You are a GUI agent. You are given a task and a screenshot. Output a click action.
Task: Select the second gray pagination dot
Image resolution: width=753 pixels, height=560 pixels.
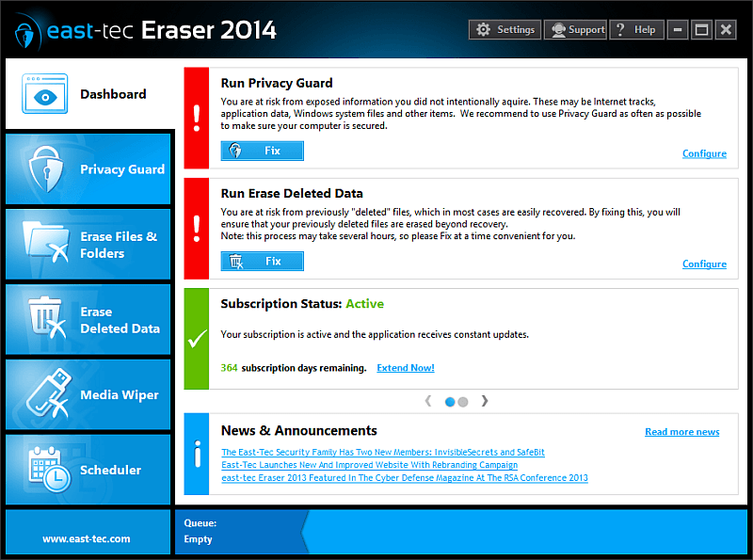[463, 402]
